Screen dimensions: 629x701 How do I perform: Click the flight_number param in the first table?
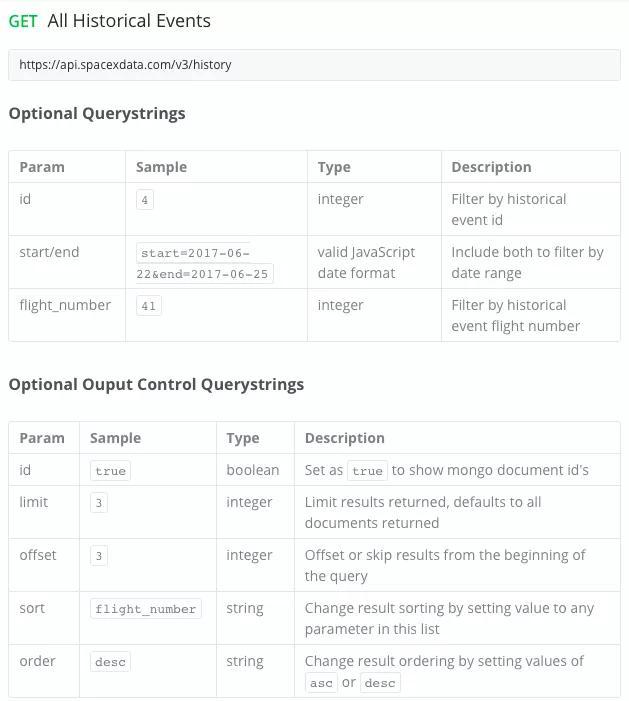[65, 305]
